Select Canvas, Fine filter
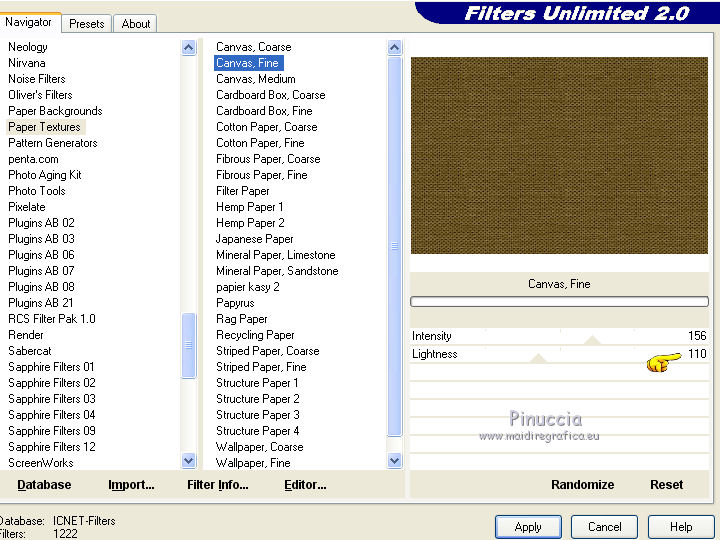This screenshot has height=540, width=720. tap(248, 63)
